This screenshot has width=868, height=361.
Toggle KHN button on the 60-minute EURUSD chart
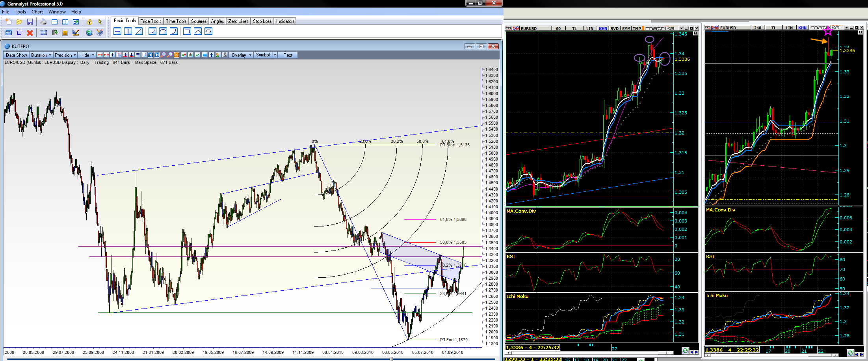pos(603,28)
